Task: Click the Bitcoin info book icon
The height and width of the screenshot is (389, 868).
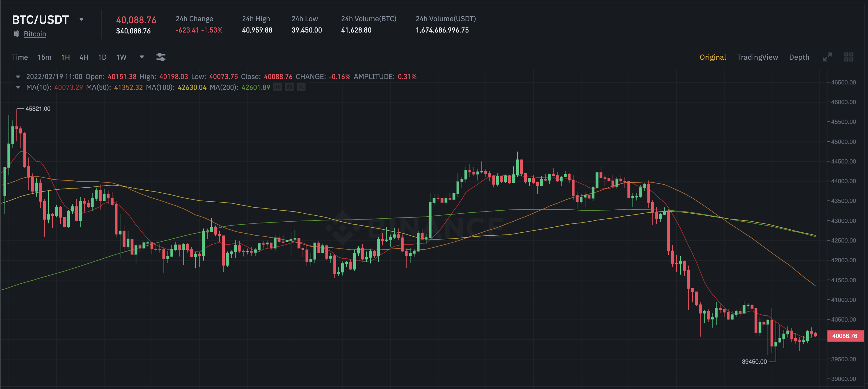Action: click(16, 34)
